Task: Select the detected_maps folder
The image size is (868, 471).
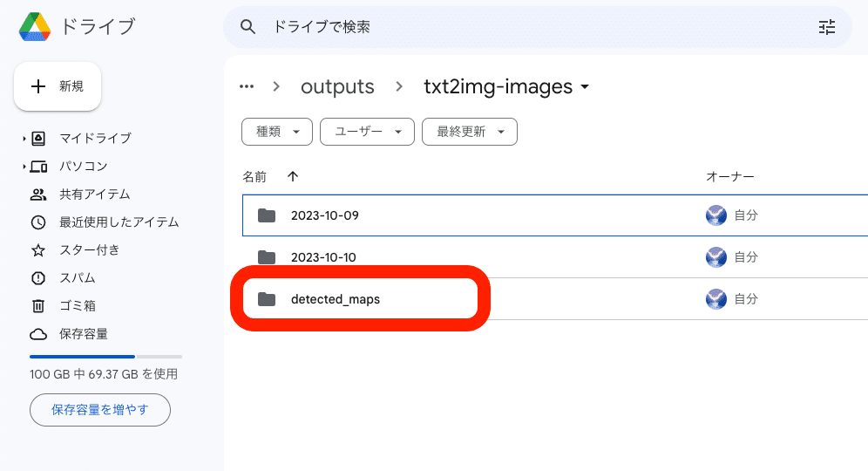Action: 555,299
